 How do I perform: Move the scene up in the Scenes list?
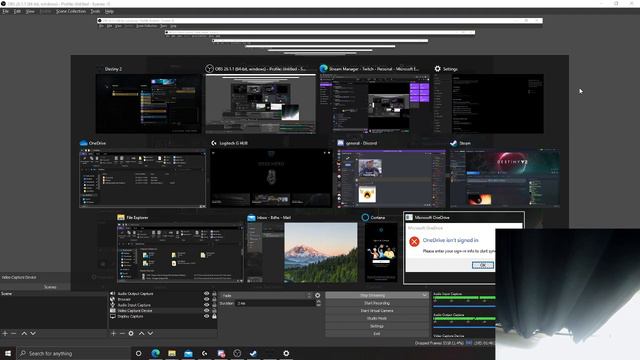coord(24,333)
